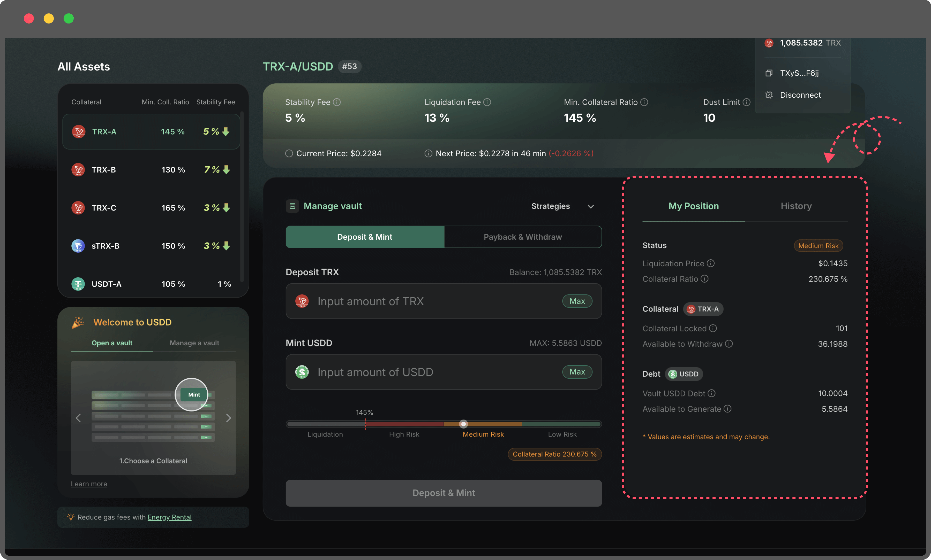Screen dimensions: 931x560
Task: Click the Collateral Locked info icon
Action: click(713, 328)
